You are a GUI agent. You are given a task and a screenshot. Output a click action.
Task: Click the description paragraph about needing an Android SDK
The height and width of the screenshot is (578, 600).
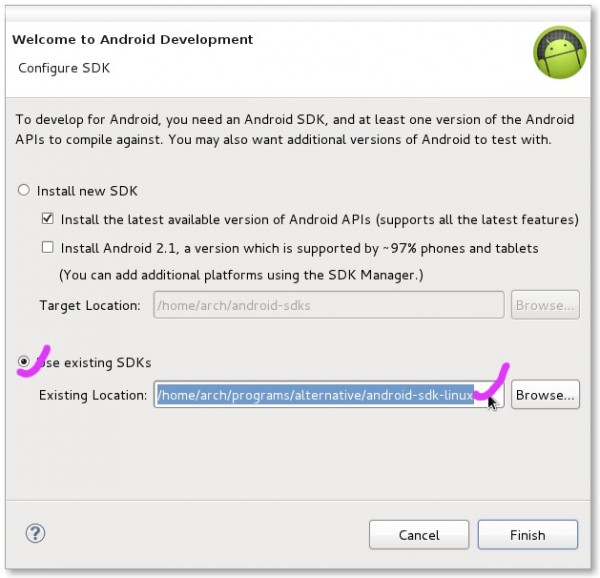pyautogui.click(x=295, y=129)
